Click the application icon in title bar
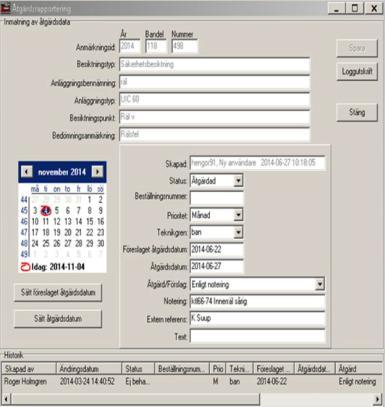This screenshot has width=385, height=407. coord(5,8)
